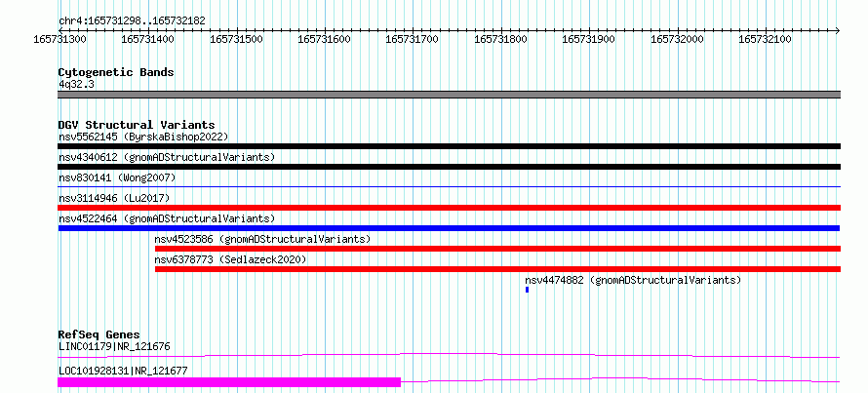Click ruler position 165731300
Viewport: 868px width, 393px height.
pyautogui.click(x=59, y=39)
